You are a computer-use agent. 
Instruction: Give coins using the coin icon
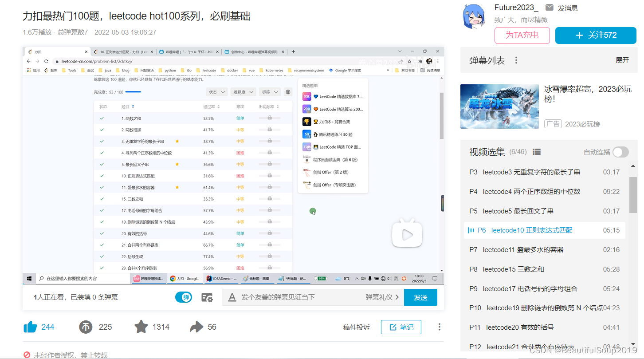coord(86,327)
